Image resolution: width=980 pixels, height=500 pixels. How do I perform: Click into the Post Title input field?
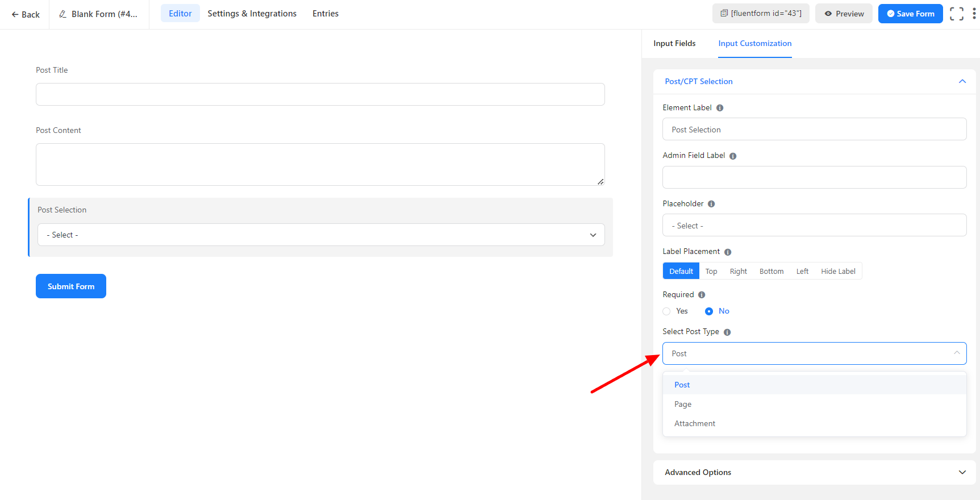pyautogui.click(x=320, y=94)
